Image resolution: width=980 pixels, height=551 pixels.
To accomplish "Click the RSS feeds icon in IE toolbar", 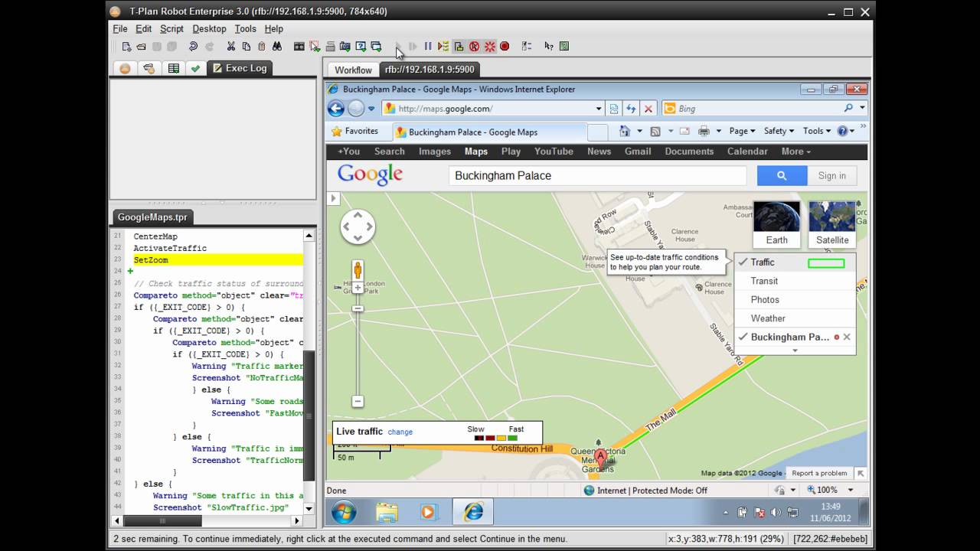I will pyautogui.click(x=655, y=131).
